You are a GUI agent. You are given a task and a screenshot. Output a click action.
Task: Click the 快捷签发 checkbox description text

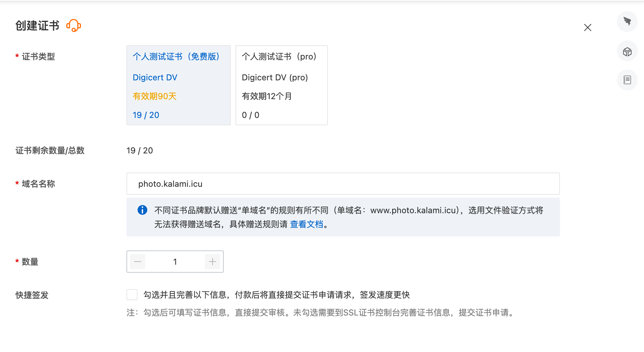tap(276, 295)
